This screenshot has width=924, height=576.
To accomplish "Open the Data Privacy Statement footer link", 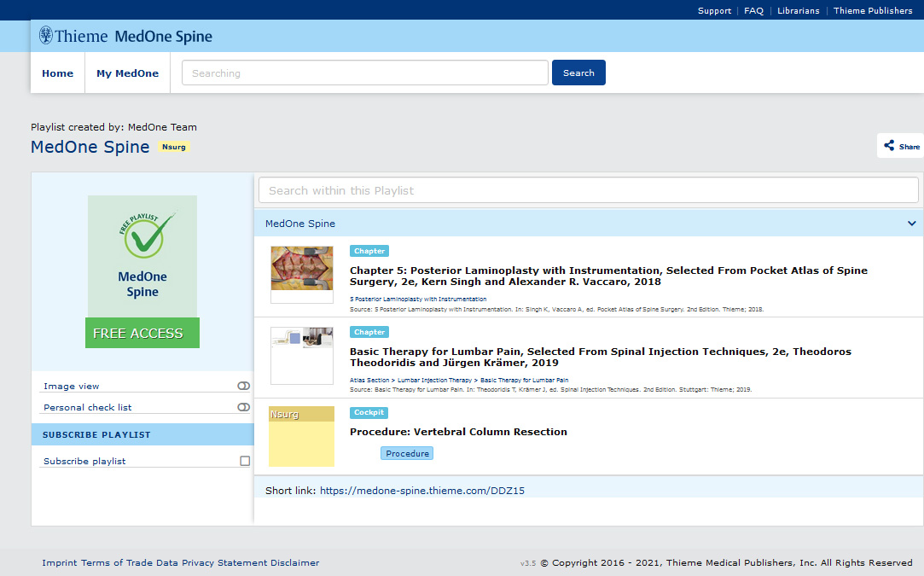I will 213,563.
